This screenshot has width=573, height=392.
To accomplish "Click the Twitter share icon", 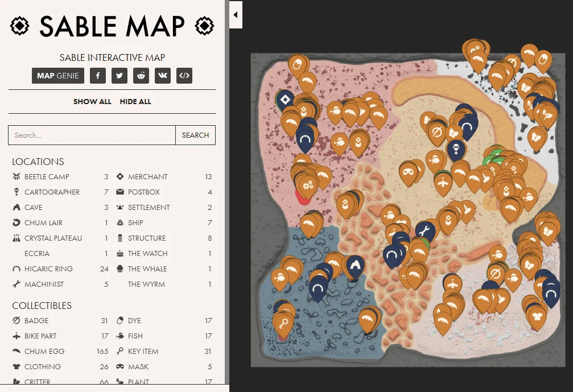I will (x=119, y=76).
